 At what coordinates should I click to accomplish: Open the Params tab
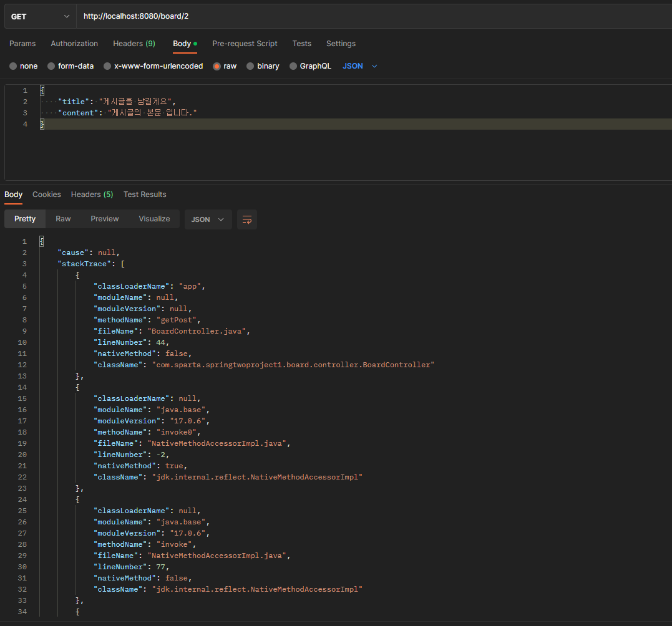coord(22,44)
